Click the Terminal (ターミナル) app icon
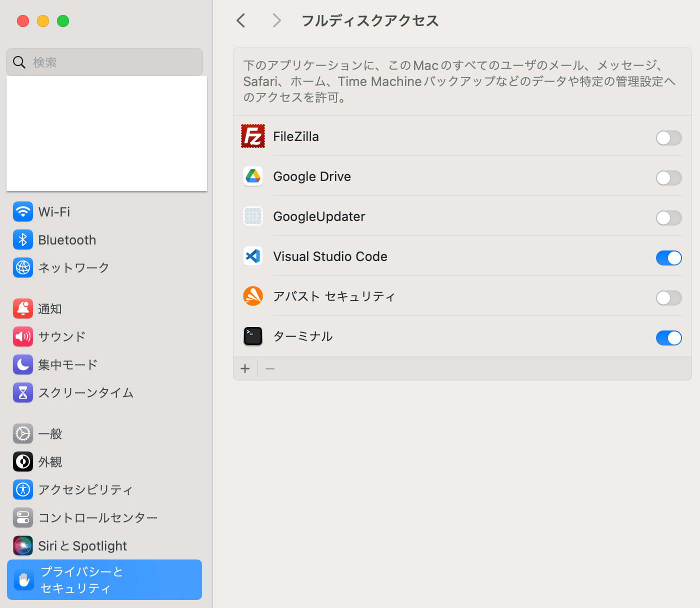The image size is (700, 608). pos(253,336)
